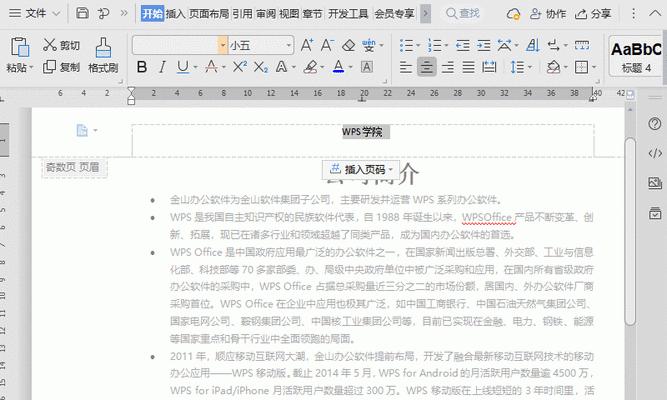Open the 文件 menu
Viewport: 667px width, 400px height.
(34, 14)
